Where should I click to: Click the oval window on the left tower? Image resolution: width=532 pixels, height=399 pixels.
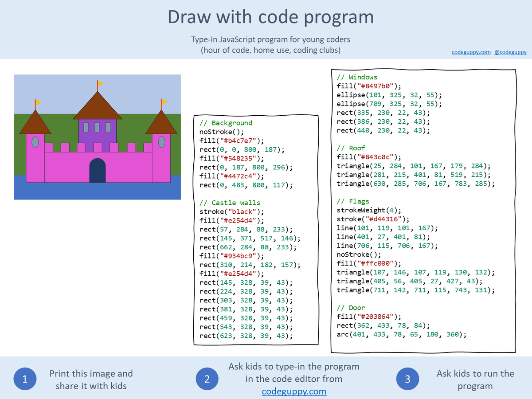35,142
